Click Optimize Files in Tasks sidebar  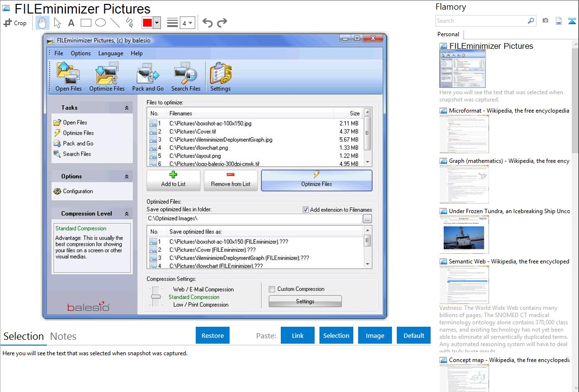(x=74, y=132)
